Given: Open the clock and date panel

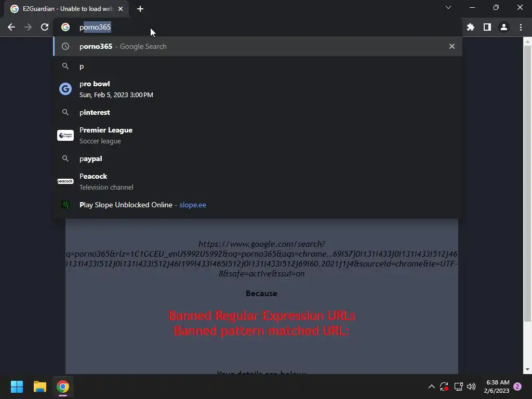Looking at the screenshot, I should pos(497,387).
